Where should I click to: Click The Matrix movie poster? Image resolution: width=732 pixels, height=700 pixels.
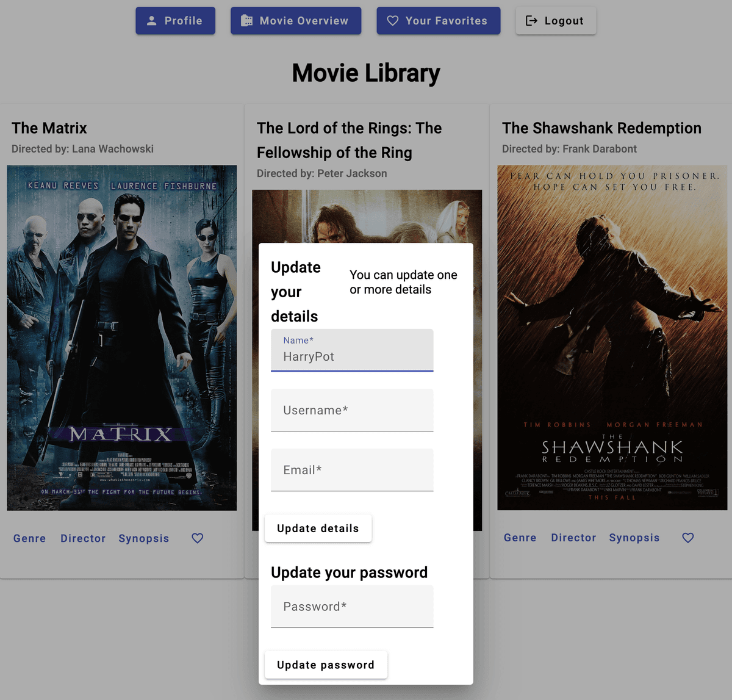[122, 338]
